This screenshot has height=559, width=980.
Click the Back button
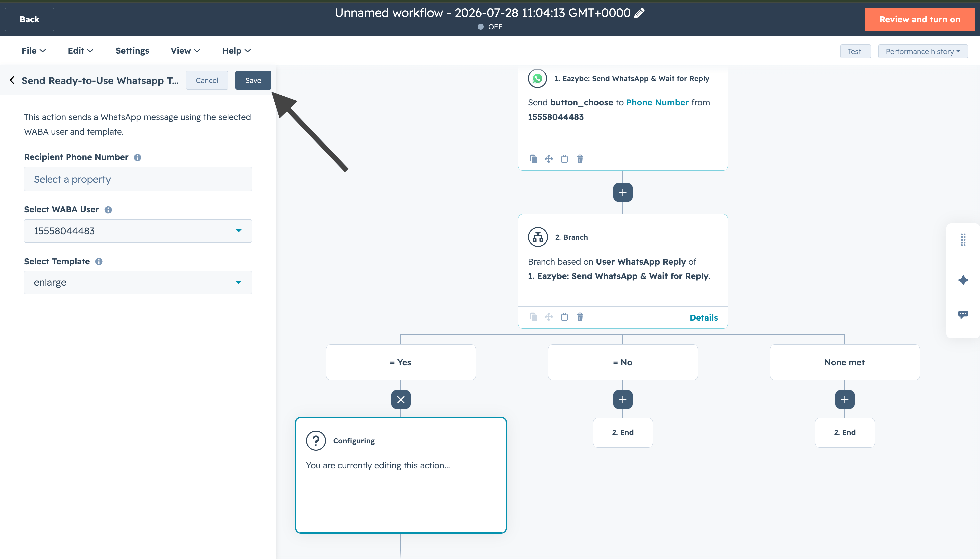tap(30, 19)
